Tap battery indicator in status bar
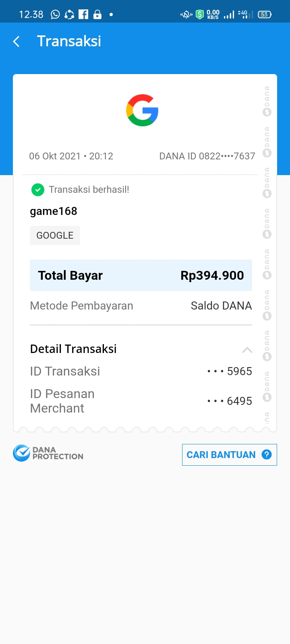 [265, 14]
